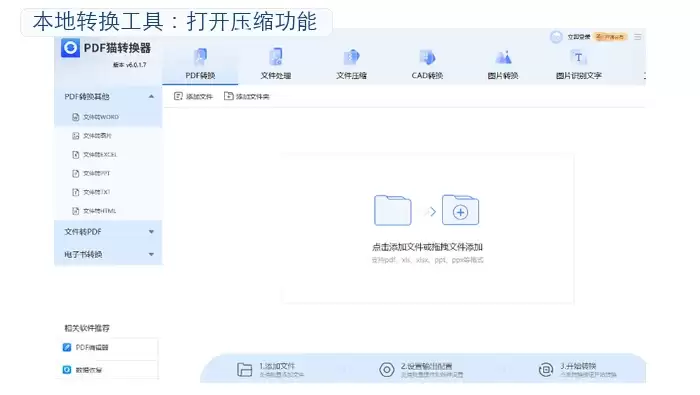Switch to the CAD转换 tab

427,64
